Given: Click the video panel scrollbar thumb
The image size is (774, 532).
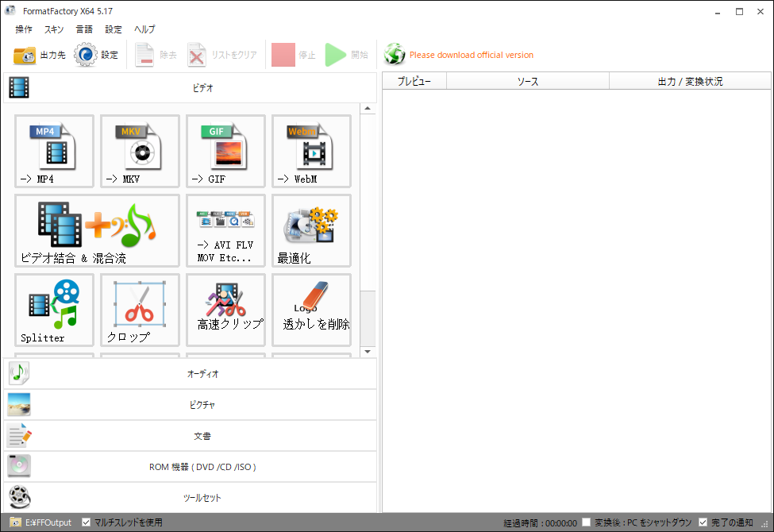Looking at the screenshot, I should pos(368,318).
